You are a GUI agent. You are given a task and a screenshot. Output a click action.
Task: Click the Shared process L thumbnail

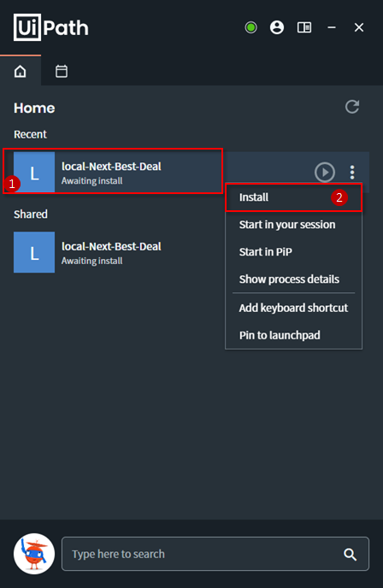[34, 252]
